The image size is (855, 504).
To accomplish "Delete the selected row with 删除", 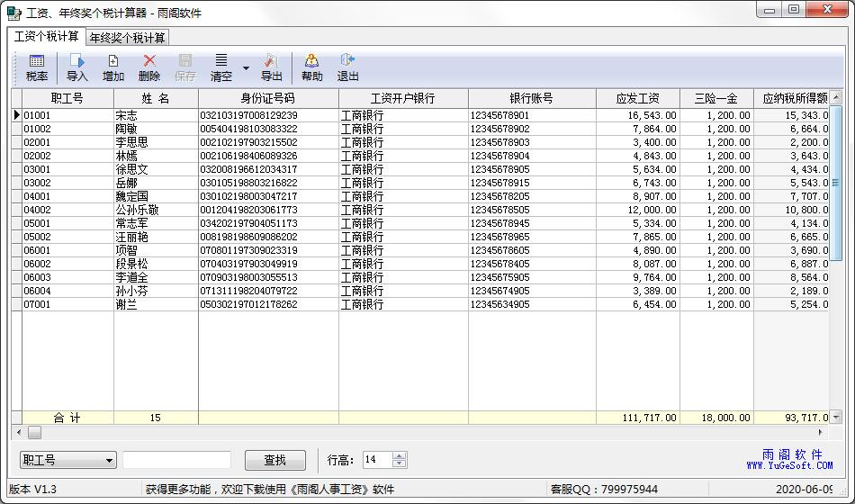I will tap(149, 67).
